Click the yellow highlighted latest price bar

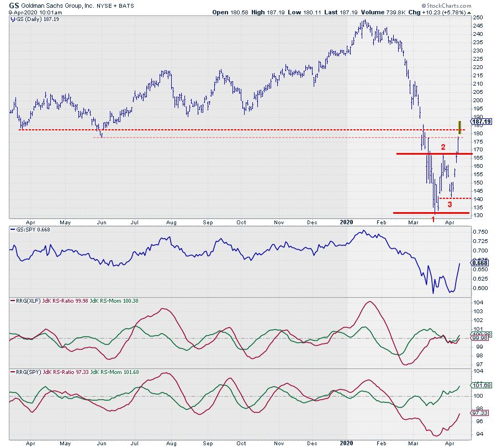point(459,127)
